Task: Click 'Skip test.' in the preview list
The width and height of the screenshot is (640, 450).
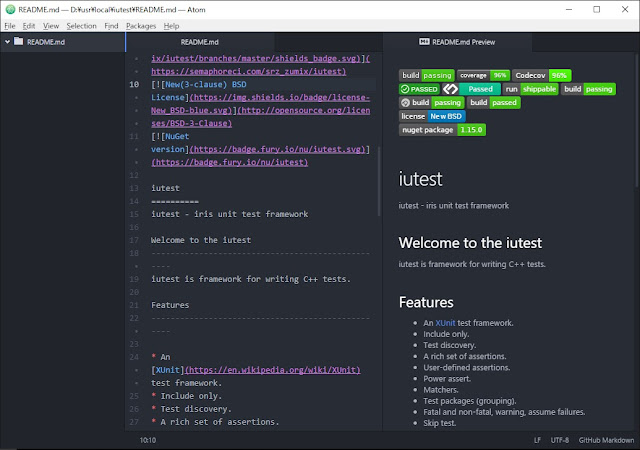Action: (x=440, y=423)
